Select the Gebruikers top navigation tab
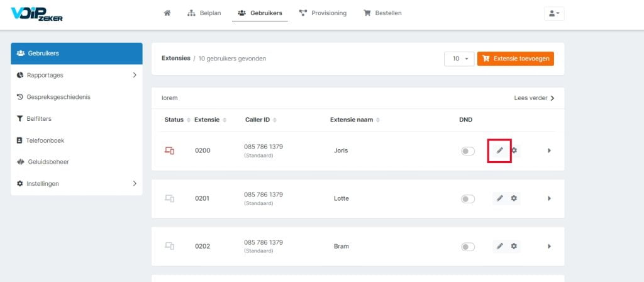 coord(260,13)
